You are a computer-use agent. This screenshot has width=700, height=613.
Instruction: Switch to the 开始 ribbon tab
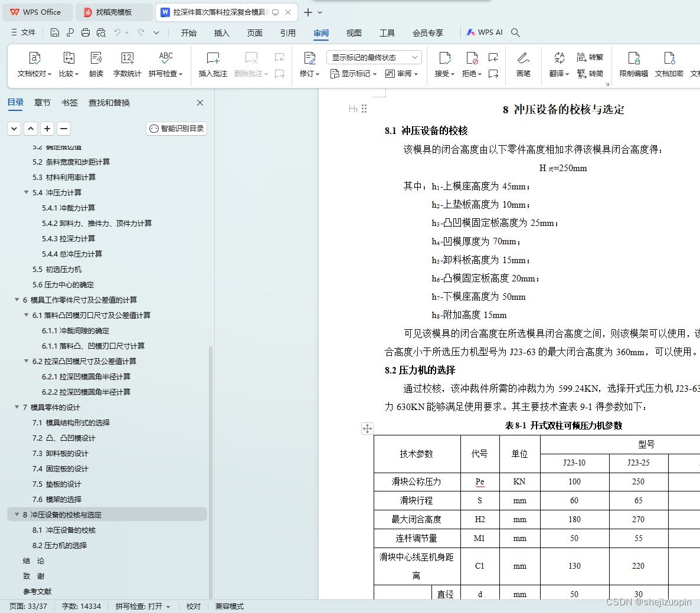coord(189,33)
